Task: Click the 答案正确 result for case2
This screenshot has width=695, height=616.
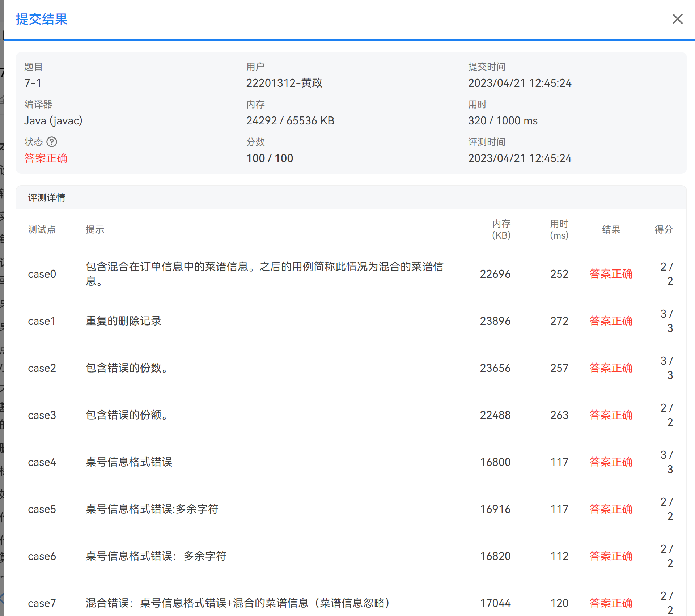Action: [x=611, y=368]
